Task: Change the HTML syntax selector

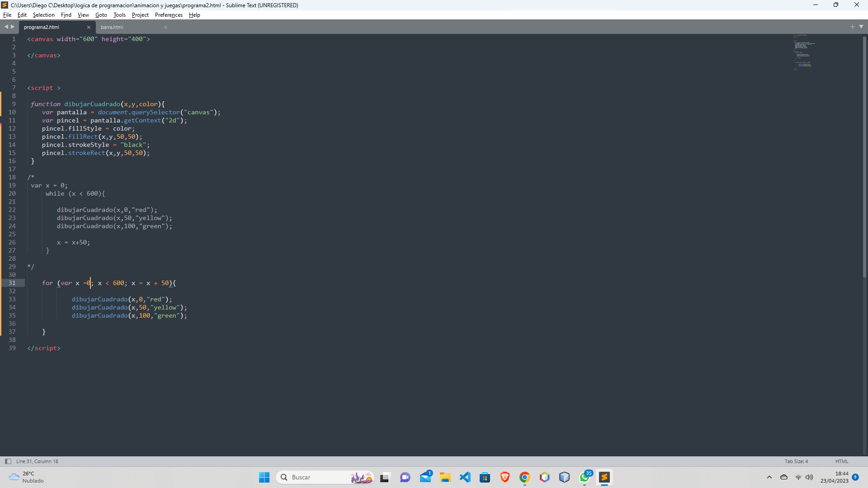Action: (842, 461)
